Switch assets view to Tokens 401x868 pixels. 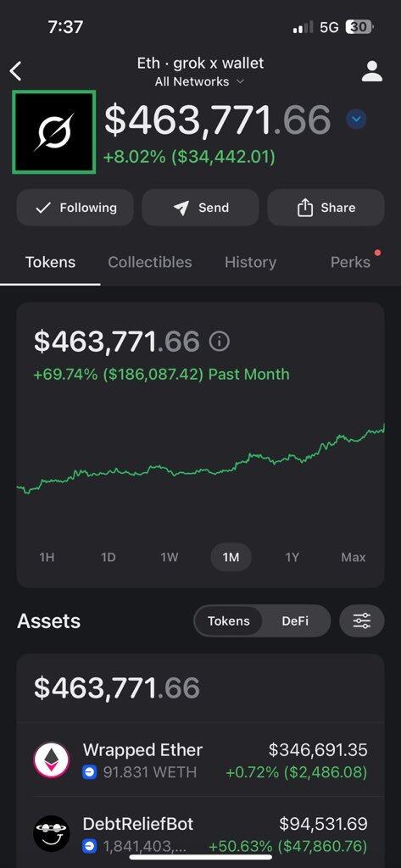pyautogui.click(x=229, y=620)
